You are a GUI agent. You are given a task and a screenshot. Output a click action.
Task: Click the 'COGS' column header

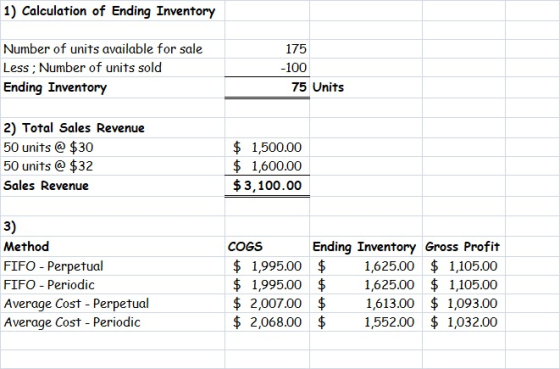click(x=267, y=246)
